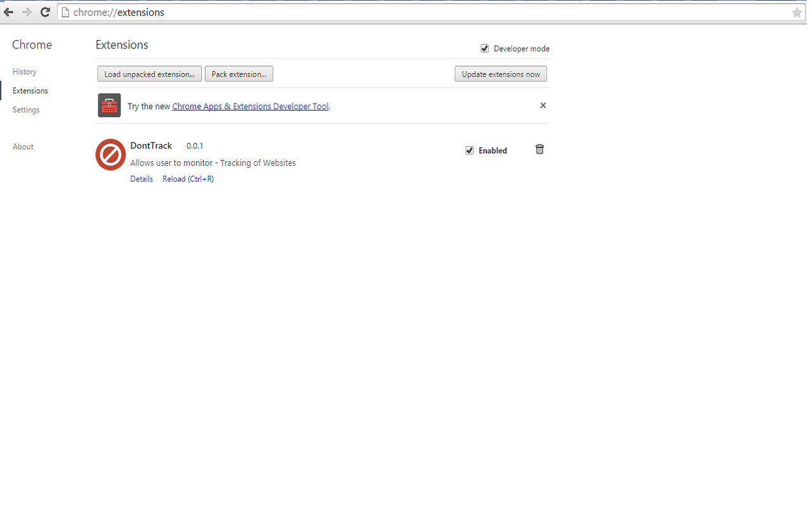Click Load unpacked extension button
This screenshot has width=812, height=508.
(x=149, y=74)
